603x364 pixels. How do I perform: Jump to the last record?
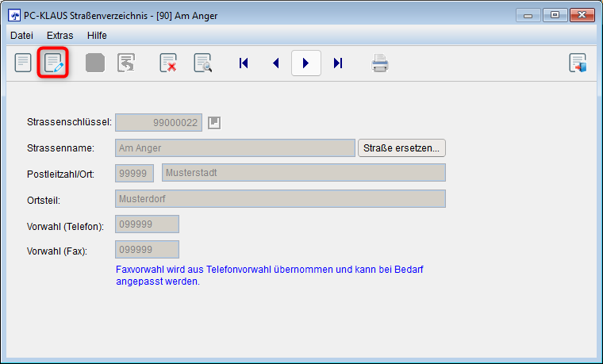tap(338, 63)
